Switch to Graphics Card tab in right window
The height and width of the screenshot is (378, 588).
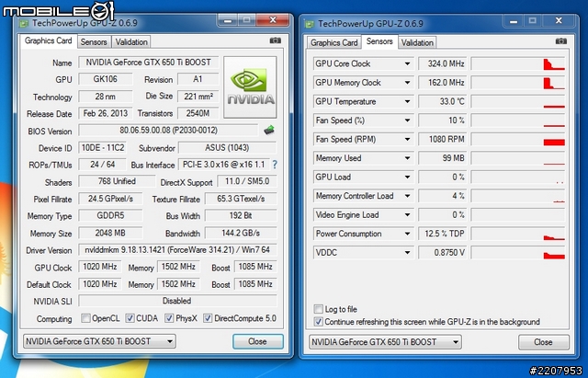tap(334, 43)
